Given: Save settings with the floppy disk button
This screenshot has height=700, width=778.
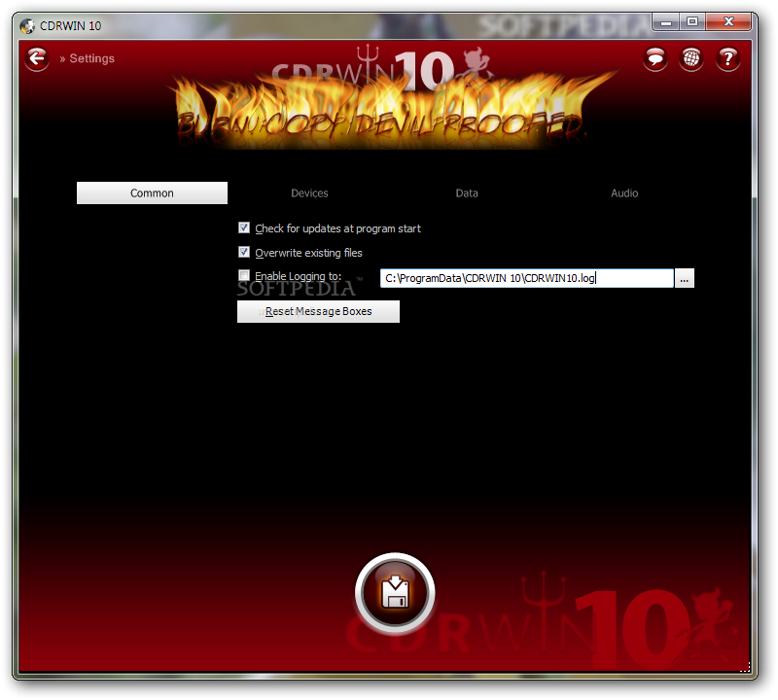Looking at the screenshot, I should (395, 593).
